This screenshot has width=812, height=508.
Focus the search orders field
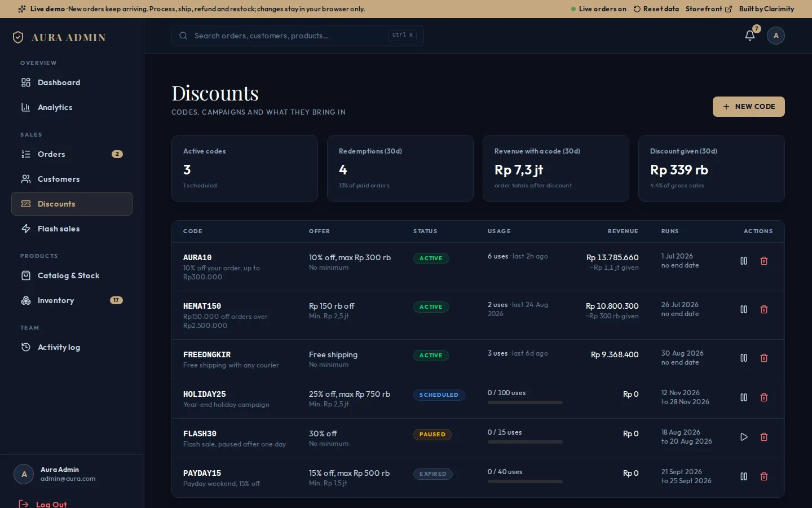point(298,36)
